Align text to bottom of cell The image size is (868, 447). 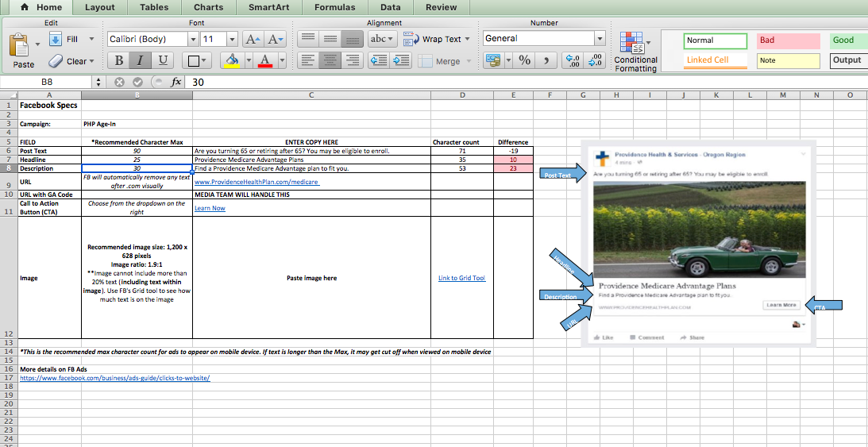click(352, 39)
